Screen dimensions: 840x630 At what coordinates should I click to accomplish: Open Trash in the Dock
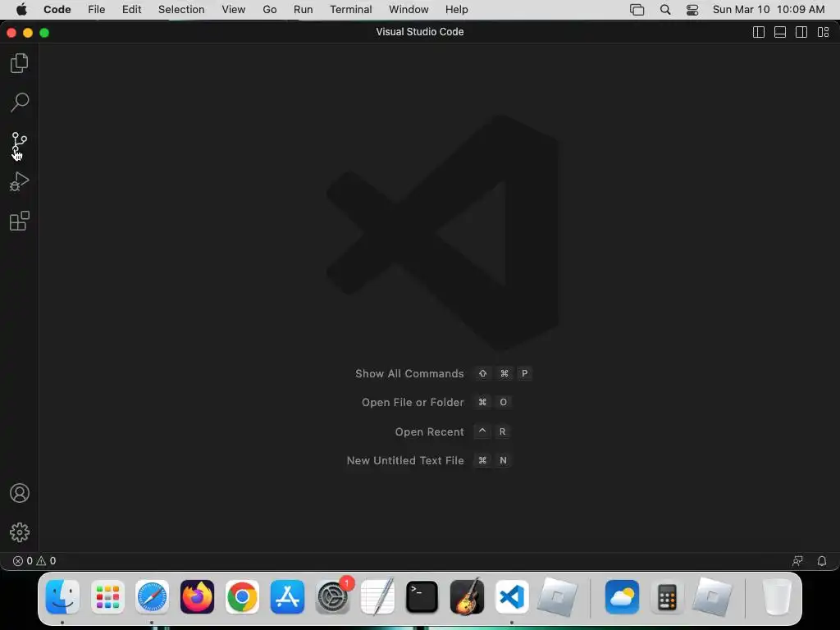(777, 597)
